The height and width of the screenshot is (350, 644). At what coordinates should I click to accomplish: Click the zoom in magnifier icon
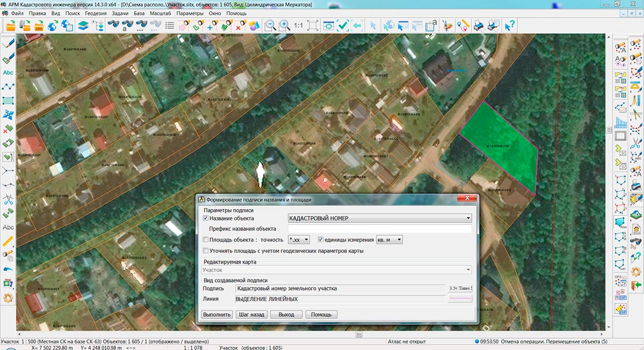click(x=284, y=25)
